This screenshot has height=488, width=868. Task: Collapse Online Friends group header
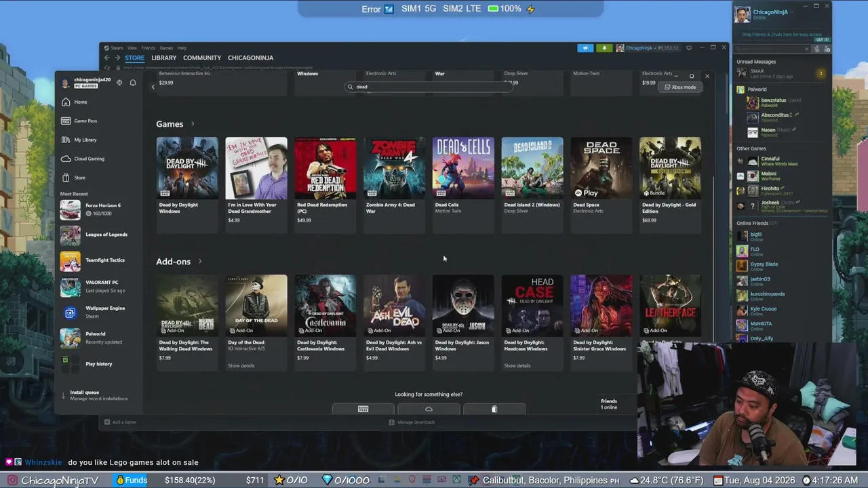757,223
